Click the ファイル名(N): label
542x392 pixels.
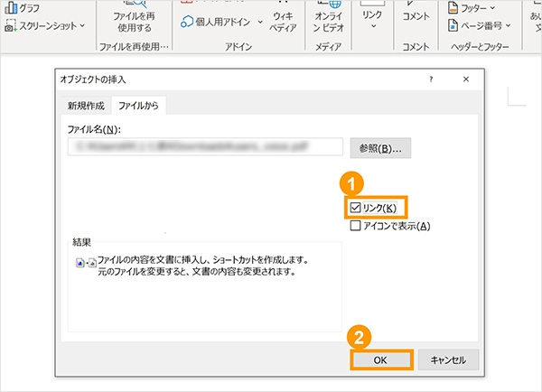pyautogui.click(x=94, y=130)
